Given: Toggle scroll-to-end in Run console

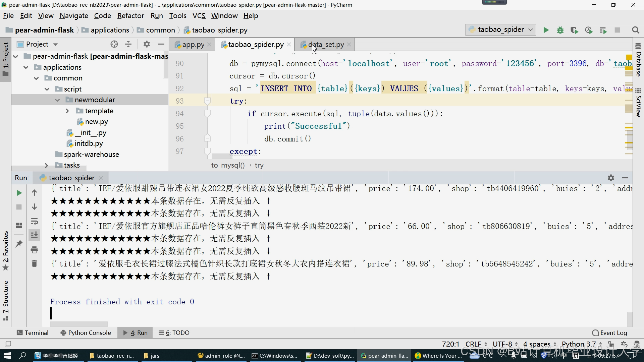Looking at the screenshot, I should tap(34, 235).
